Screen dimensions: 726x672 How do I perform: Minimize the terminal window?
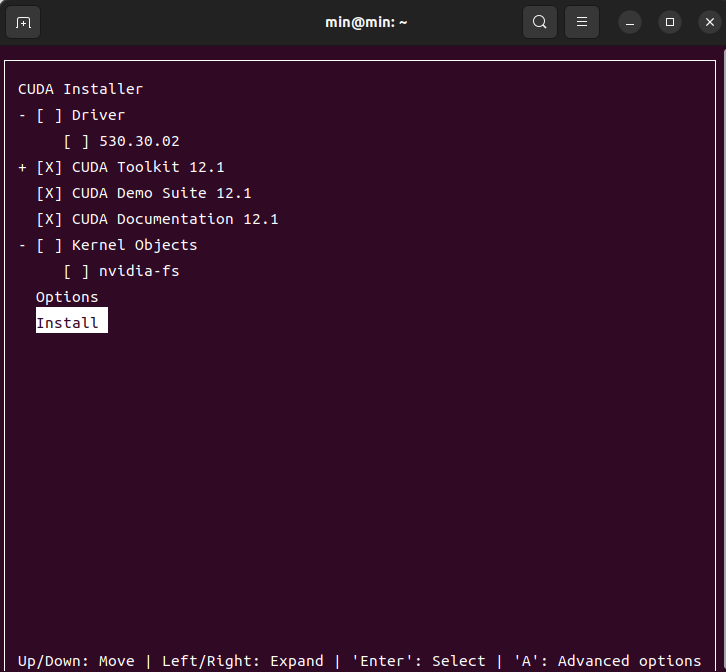(630, 22)
